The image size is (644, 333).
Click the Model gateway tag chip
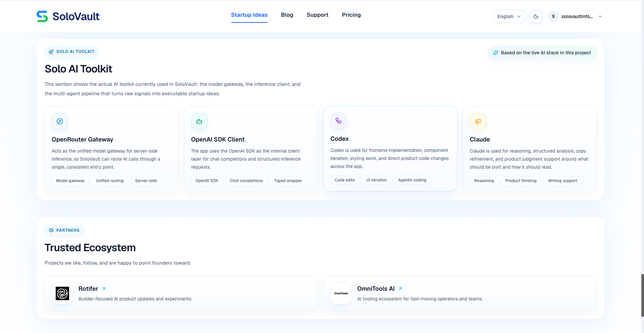pos(70,181)
